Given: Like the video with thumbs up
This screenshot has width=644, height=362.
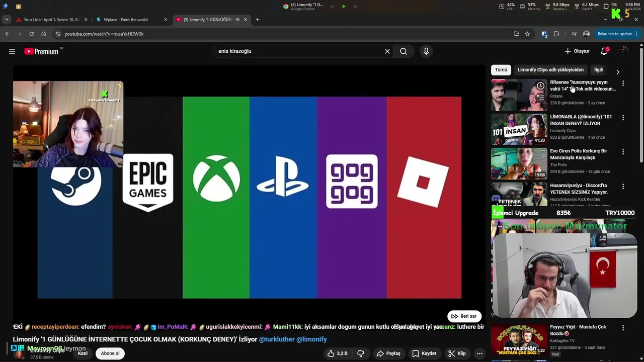Looking at the screenshot, I should pyautogui.click(x=337, y=353).
